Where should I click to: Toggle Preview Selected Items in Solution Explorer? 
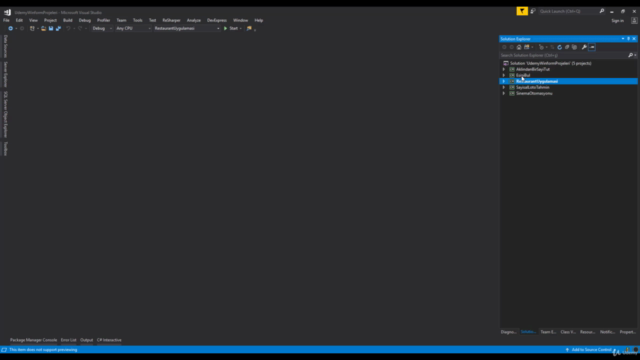592,47
